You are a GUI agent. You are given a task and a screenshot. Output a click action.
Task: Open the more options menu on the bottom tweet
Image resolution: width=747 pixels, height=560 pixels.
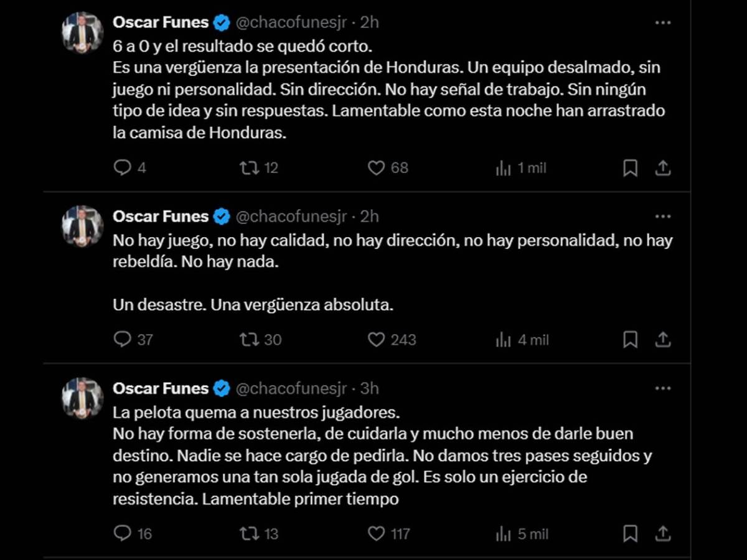[663, 388]
